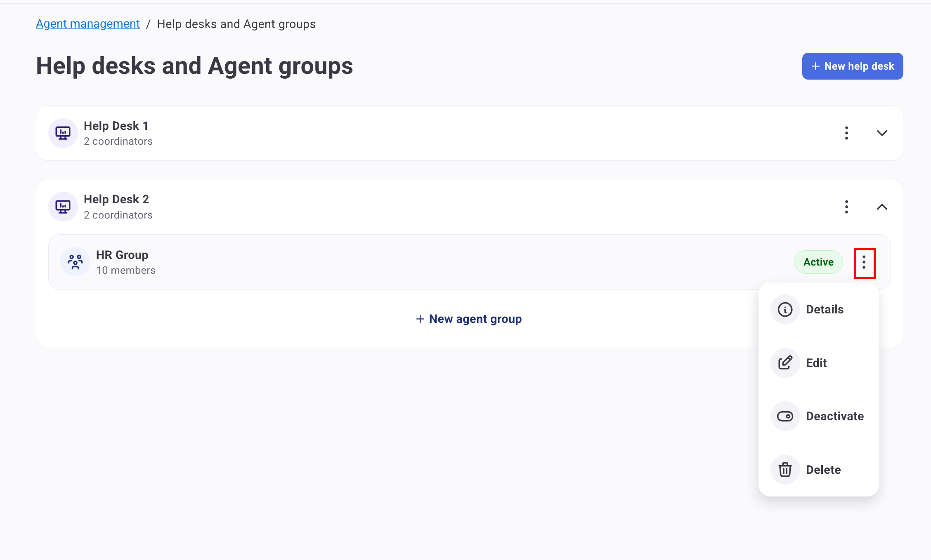Click the Details info circle icon

785,309
